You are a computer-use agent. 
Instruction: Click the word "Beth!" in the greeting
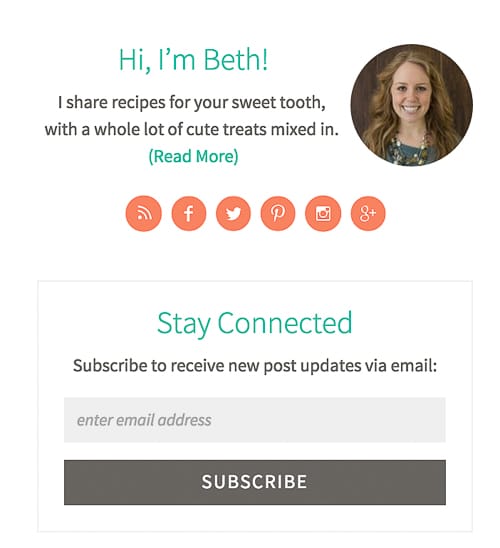point(236,60)
